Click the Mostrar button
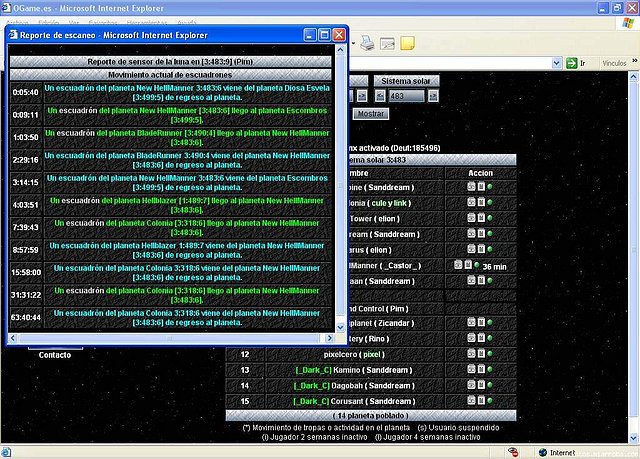The width and height of the screenshot is (640, 459). click(371, 114)
